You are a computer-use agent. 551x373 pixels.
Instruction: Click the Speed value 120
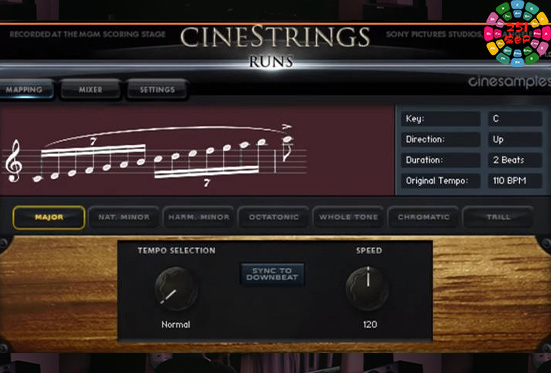(x=370, y=324)
